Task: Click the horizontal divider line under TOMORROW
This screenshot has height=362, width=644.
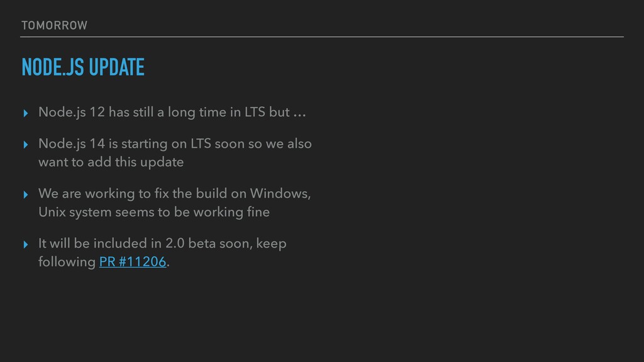Action: 322,37
